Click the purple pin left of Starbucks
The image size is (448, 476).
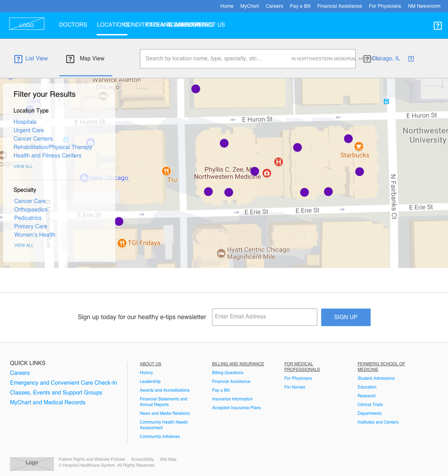coord(348,138)
